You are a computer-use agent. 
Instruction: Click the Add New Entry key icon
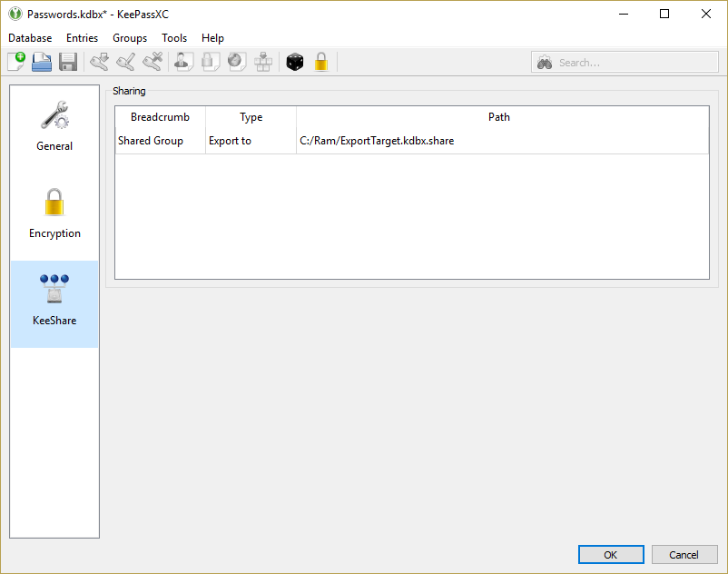tap(99, 62)
